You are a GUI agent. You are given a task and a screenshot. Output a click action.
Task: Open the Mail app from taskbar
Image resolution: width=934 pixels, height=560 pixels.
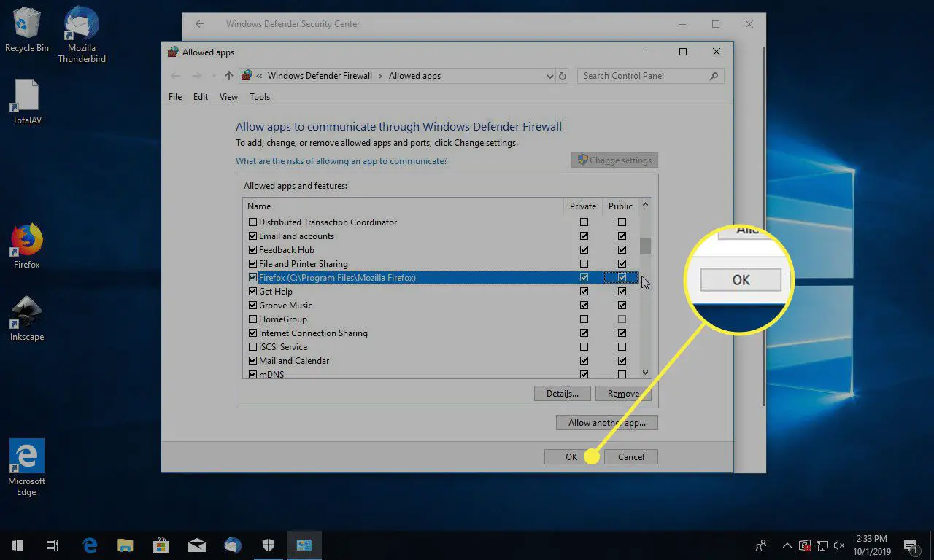point(196,545)
